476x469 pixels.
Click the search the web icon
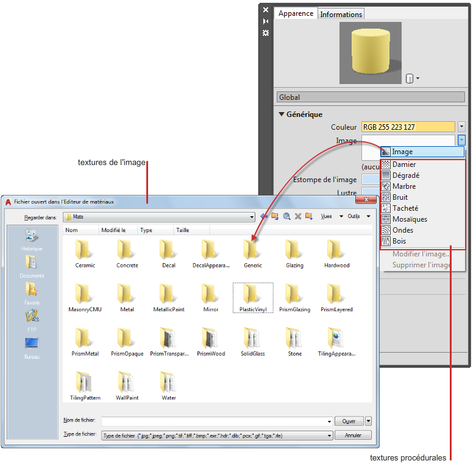(x=286, y=216)
